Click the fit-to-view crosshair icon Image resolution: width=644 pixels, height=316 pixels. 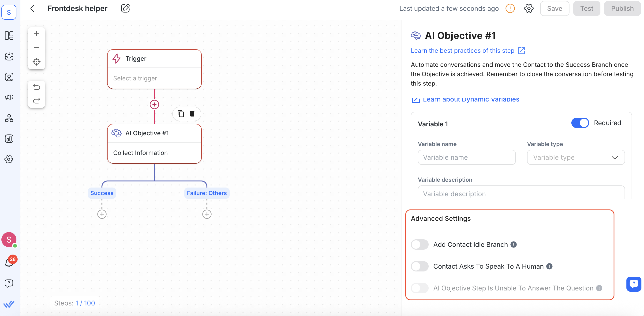(37, 61)
